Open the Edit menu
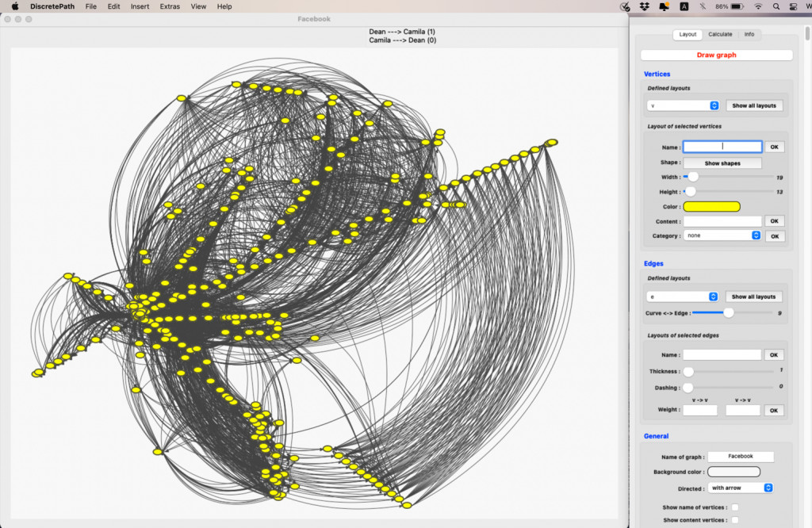Screen dimensions: 812x528 click(114, 6)
